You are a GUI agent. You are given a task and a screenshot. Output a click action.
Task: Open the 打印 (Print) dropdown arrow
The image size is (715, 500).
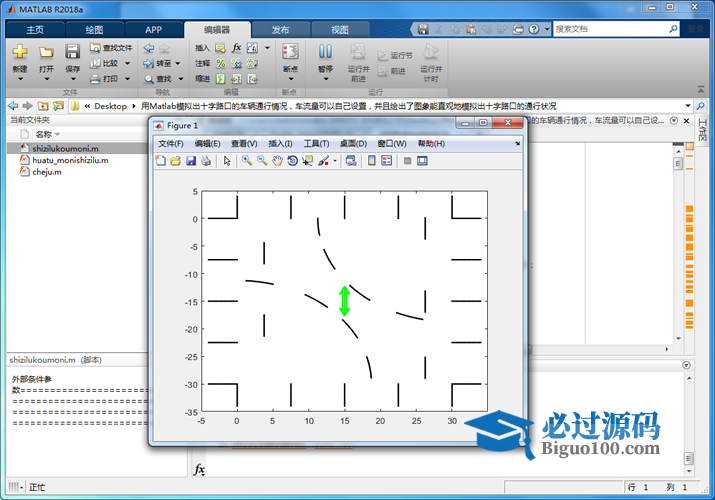(128, 79)
